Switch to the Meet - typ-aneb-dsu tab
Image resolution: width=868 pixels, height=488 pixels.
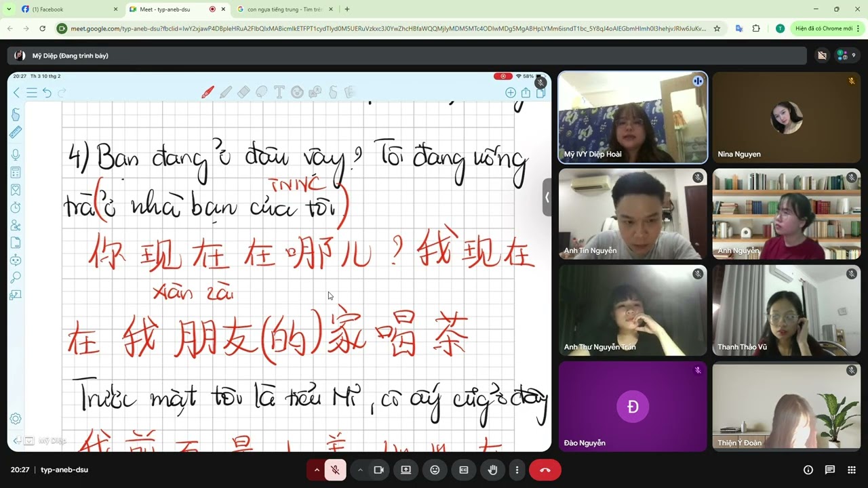pos(178,9)
